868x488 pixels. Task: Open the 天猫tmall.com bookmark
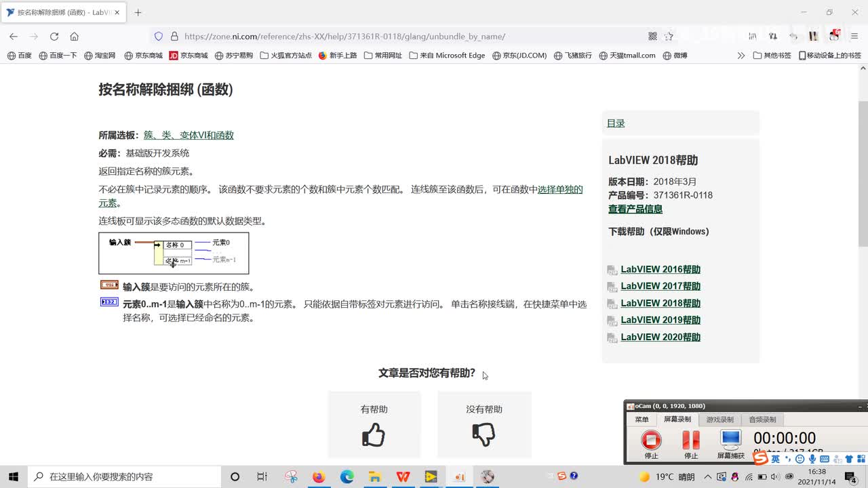(627, 56)
